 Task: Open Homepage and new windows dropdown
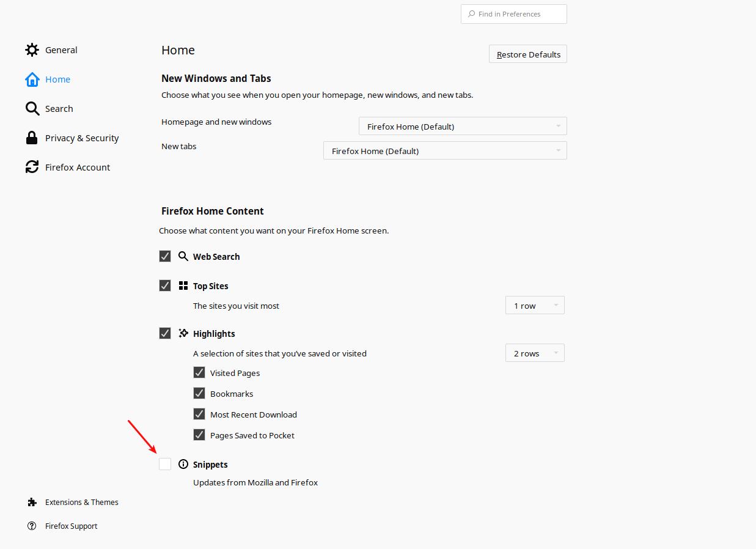463,126
